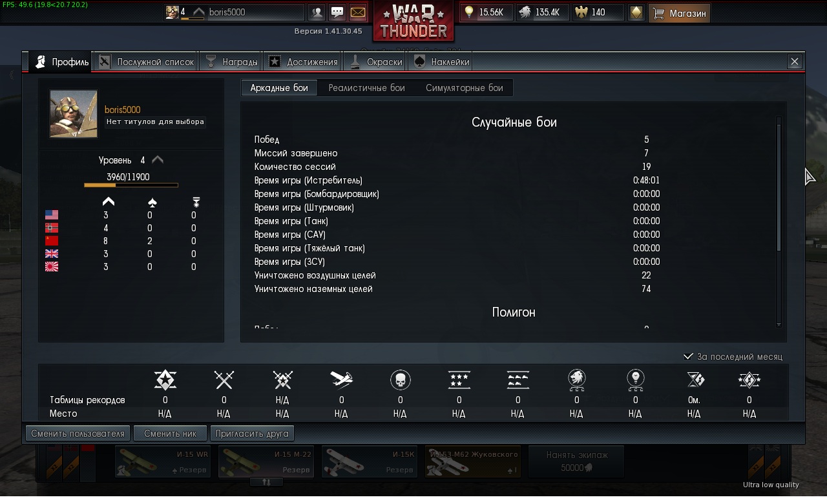The height and width of the screenshot is (504, 827).
Task: Select the plane leaderboard icon
Action: tap(341, 379)
